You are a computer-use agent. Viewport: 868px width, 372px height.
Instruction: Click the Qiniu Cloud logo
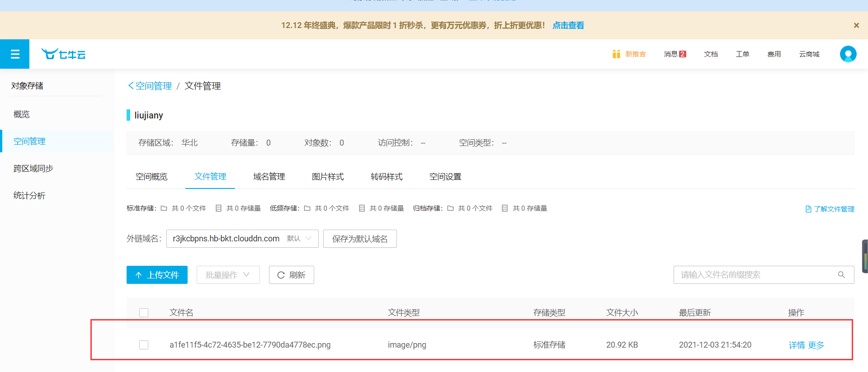coord(63,54)
